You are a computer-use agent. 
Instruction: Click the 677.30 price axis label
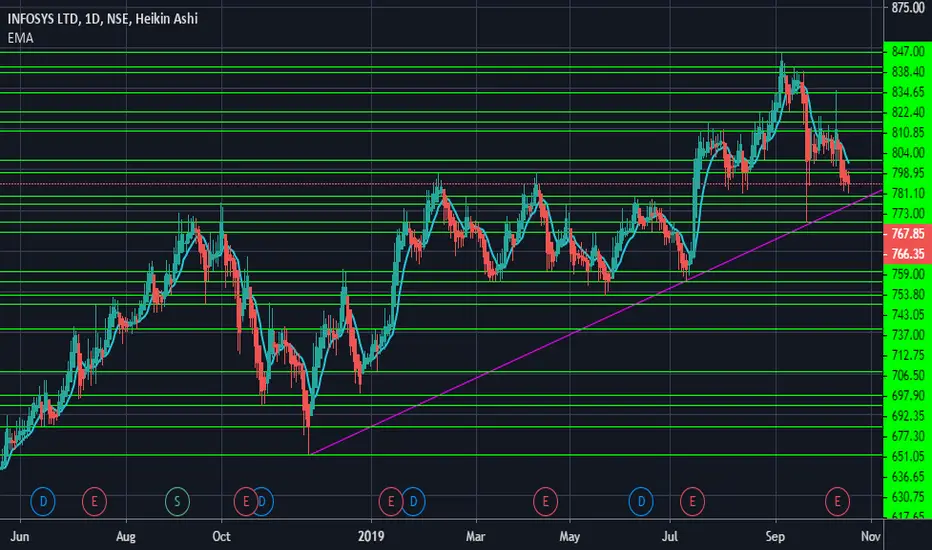pos(908,436)
